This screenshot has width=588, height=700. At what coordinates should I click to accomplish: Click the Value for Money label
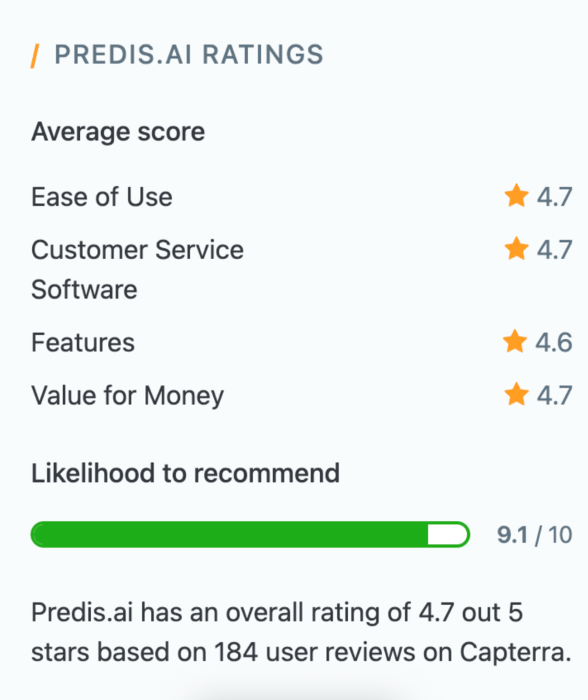[127, 395]
